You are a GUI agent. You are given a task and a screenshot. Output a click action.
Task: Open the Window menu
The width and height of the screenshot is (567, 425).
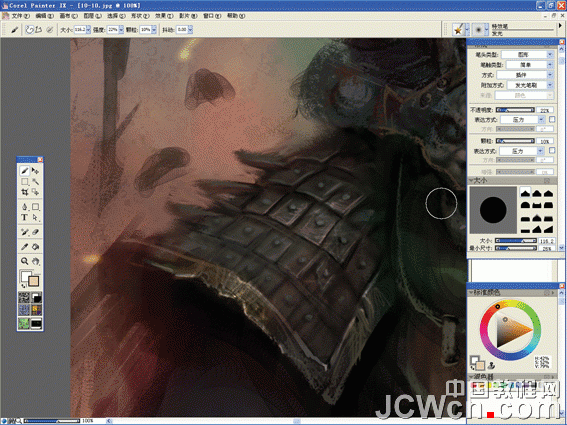[212, 16]
